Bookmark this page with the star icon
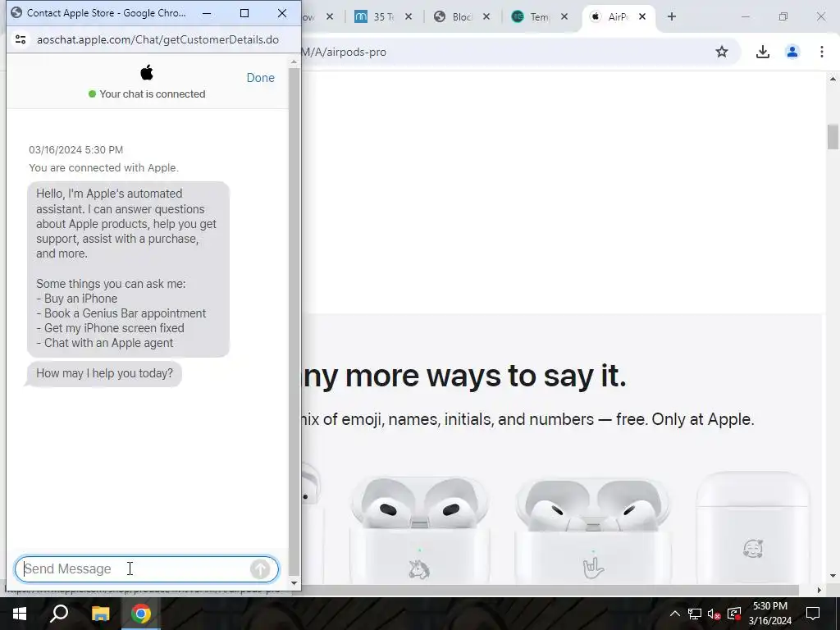This screenshot has height=630, width=840. point(722,52)
